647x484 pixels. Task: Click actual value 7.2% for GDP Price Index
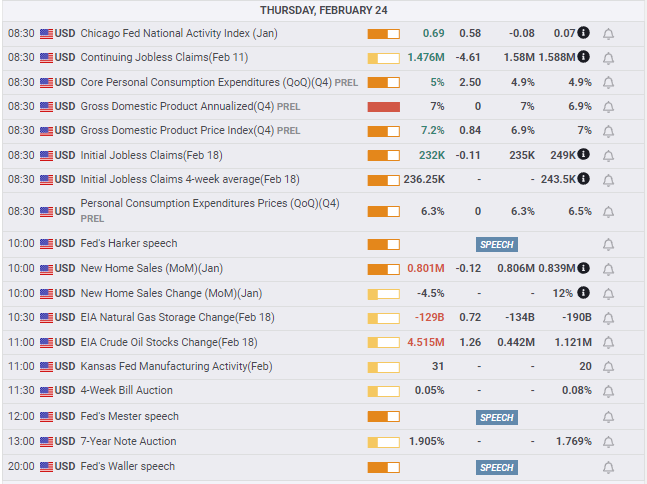point(432,130)
